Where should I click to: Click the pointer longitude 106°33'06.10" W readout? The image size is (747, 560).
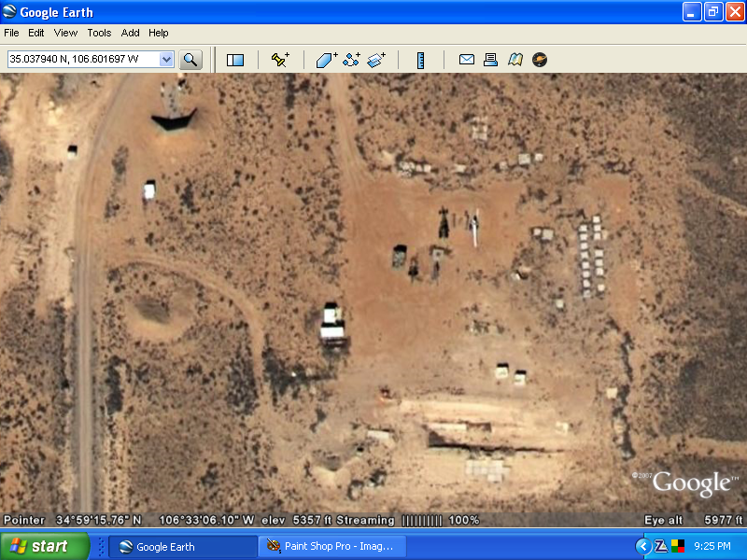click(x=206, y=520)
